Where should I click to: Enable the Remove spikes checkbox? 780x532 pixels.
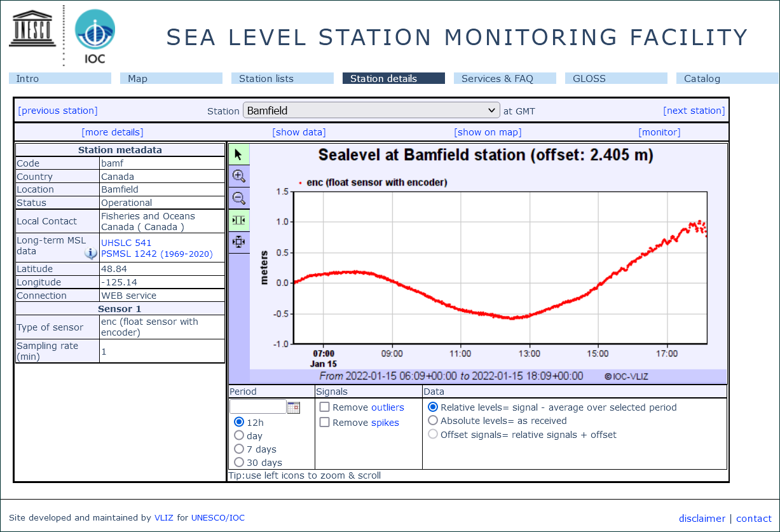(324, 422)
